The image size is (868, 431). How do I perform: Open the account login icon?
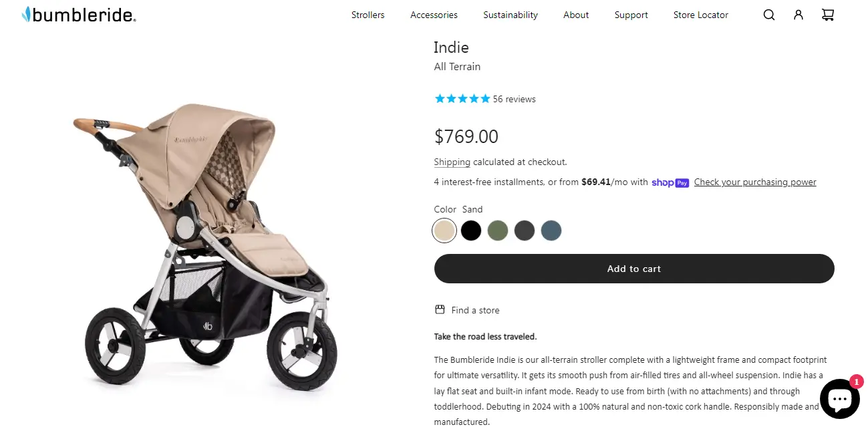(x=799, y=15)
